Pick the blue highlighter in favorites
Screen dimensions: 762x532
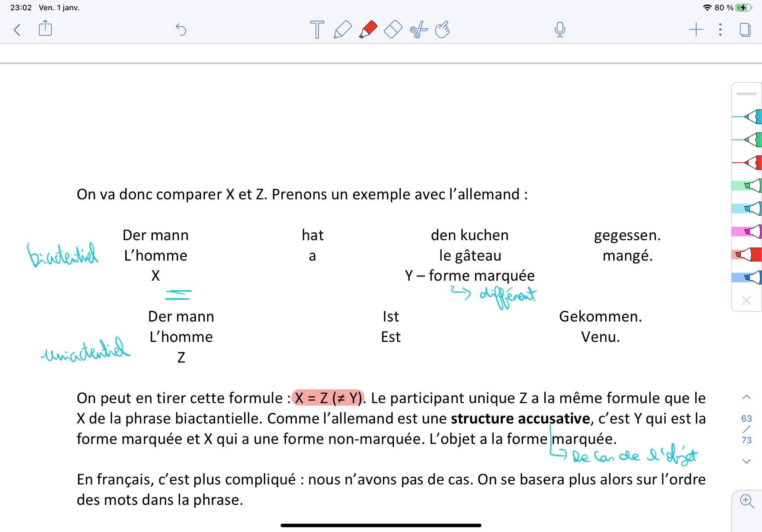748,277
